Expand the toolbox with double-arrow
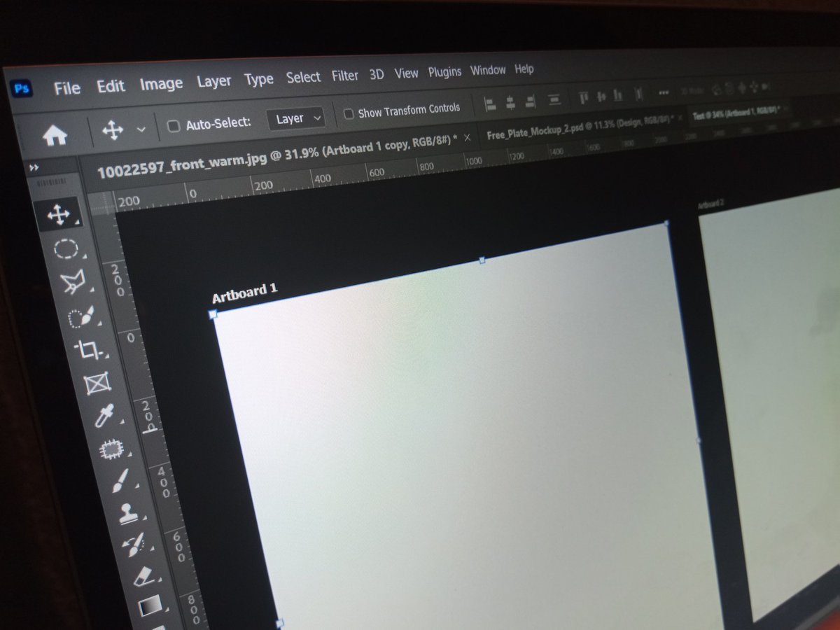Screen dimensions: 840x630 pos(34,168)
